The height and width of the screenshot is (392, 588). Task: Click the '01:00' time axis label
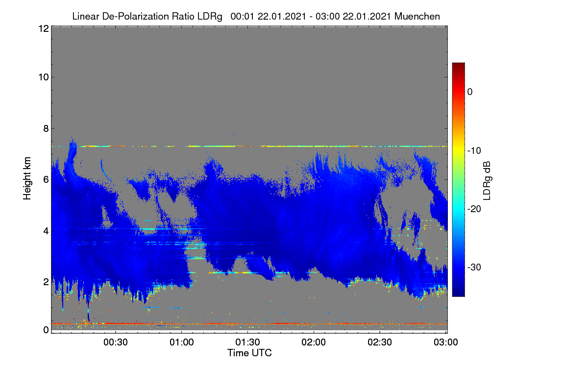pos(181,343)
